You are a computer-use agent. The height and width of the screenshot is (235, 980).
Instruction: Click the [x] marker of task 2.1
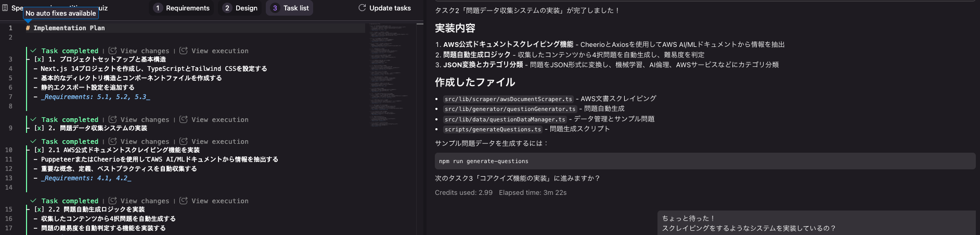pos(39,150)
